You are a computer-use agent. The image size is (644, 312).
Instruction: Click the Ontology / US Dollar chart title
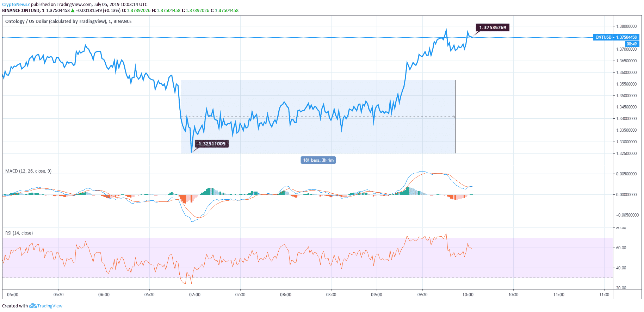point(68,21)
